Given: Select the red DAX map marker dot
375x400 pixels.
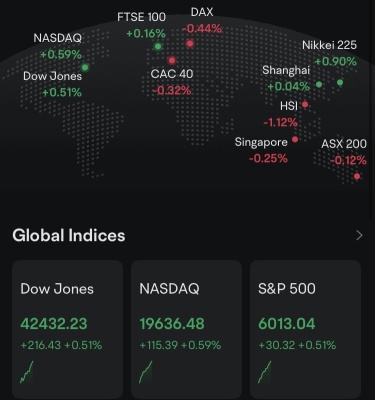Looking at the screenshot, I should (190, 43).
